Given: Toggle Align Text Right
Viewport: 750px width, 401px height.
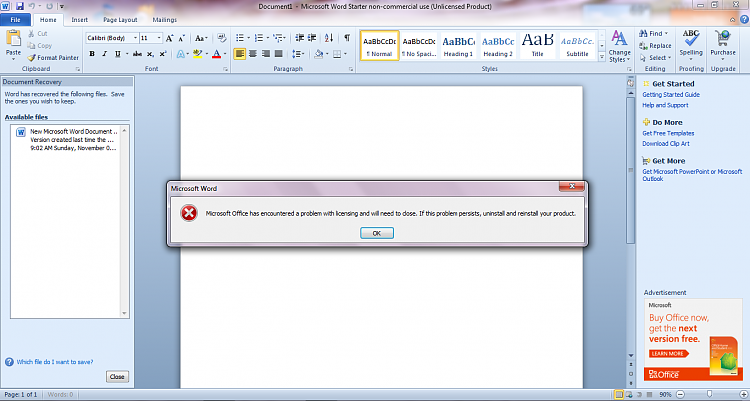Looking at the screenshot, I should (265, 54).
